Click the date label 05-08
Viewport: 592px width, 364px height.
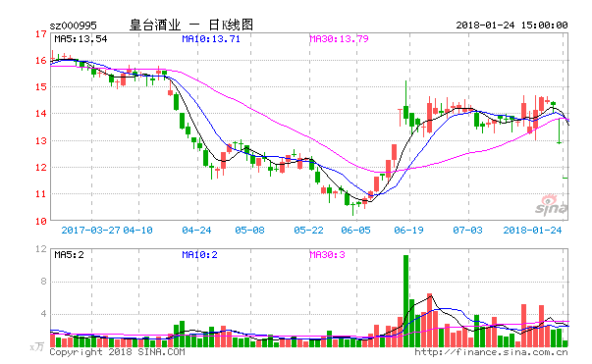click(250, 231)
